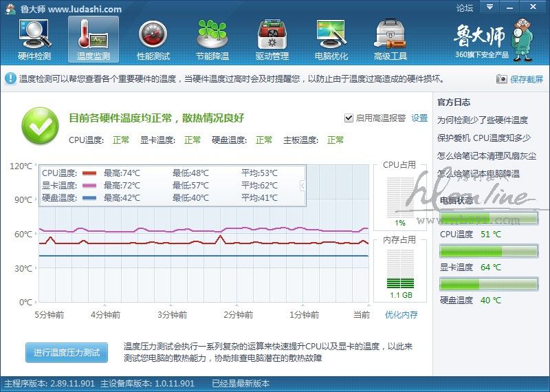Open 设置 next to high temperature alarm
Image resolution: width=550 pixels, height=392 pixels.
coord(419,118)
